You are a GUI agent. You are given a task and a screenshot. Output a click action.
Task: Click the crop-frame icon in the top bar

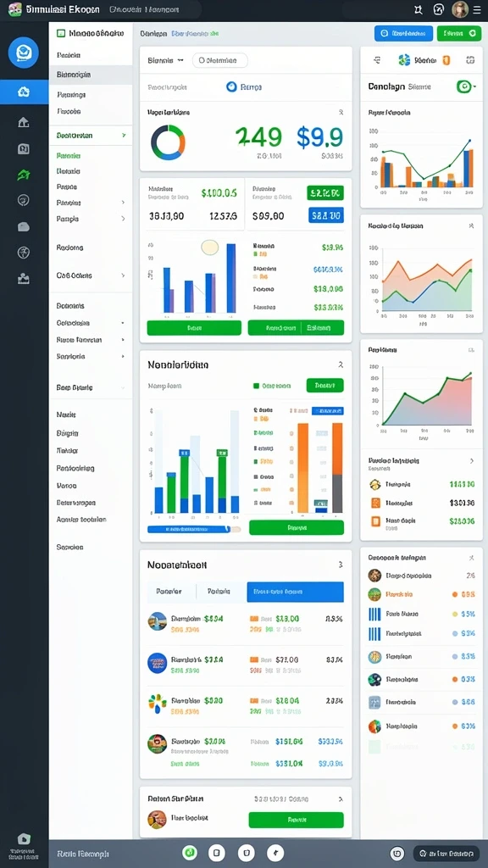[419, 9]
